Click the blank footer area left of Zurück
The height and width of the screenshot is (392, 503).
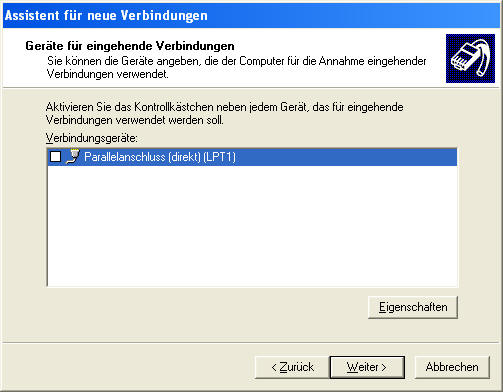pos(128,367)
